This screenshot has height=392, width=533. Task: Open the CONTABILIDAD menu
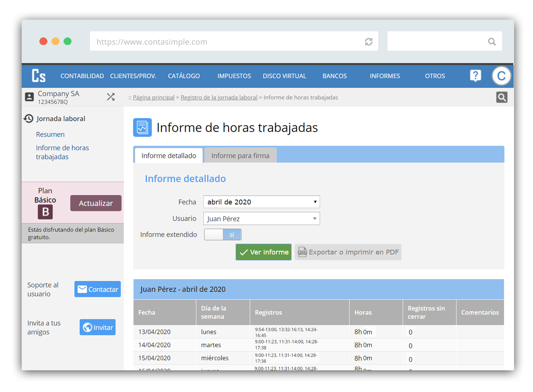tap(82, 76)
